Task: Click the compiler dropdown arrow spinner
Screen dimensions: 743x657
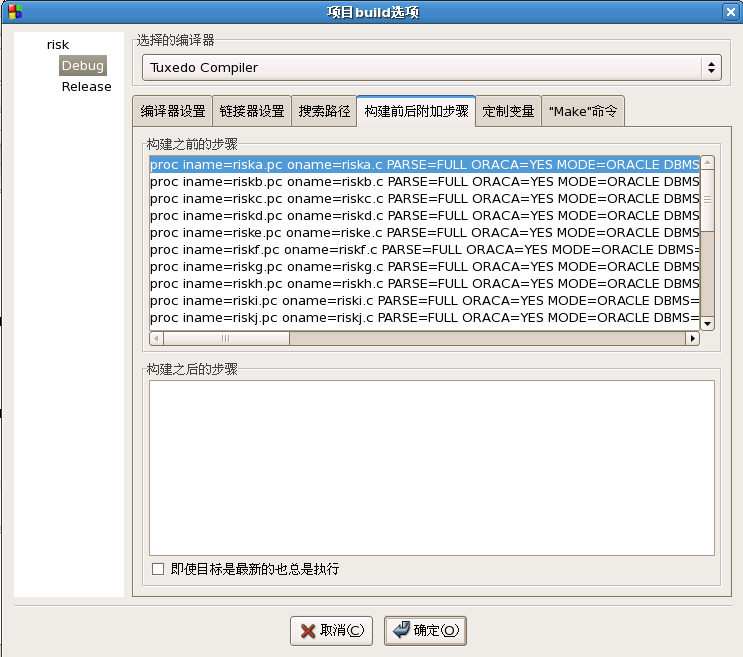Action: pyautogui.click(x=711, y=67)
